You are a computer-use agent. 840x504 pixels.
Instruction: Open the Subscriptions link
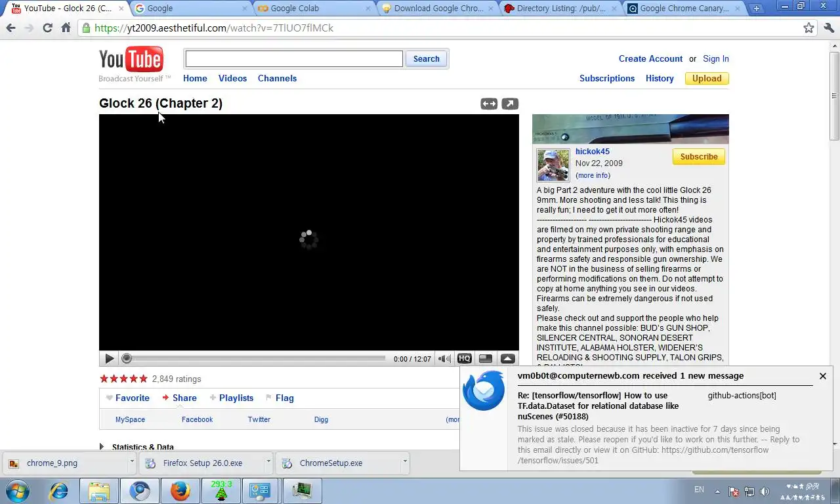[607, 78]
